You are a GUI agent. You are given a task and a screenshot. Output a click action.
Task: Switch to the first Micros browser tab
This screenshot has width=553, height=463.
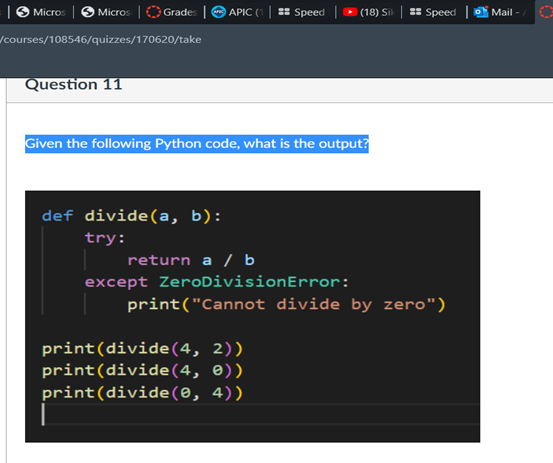(41, 12)
